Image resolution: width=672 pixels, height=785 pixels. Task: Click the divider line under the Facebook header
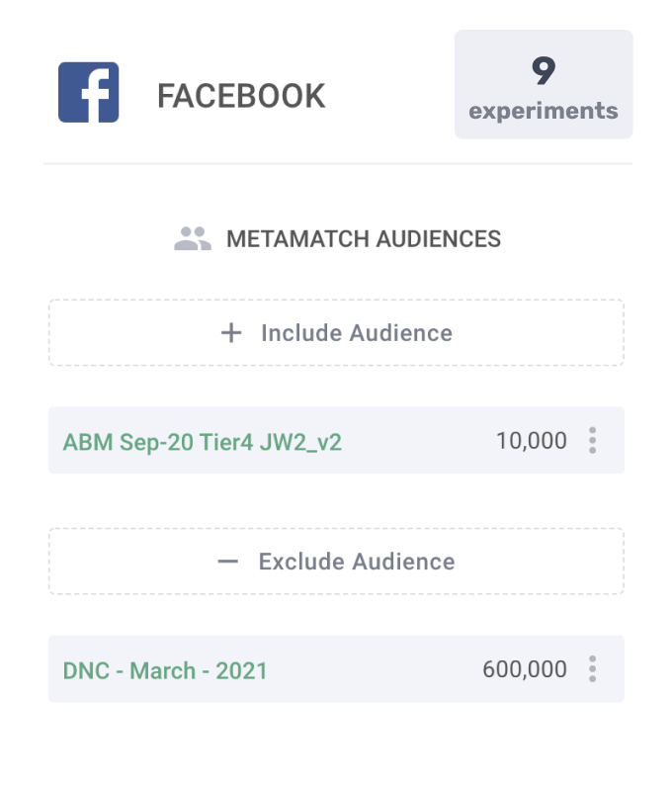pos(337,163)
